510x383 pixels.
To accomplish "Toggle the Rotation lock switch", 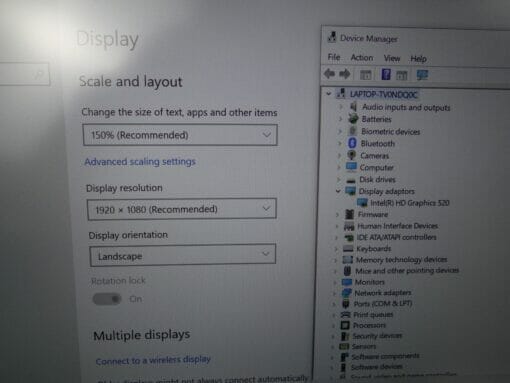I will [x=107, y=299].
